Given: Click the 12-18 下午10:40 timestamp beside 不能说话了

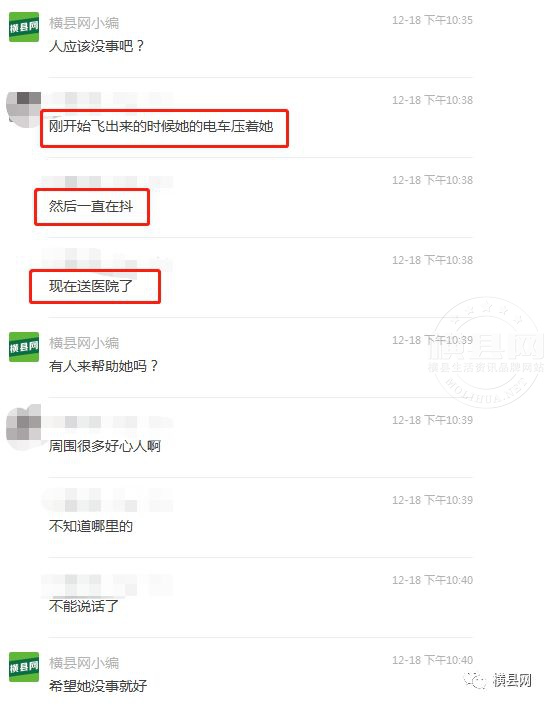Looking at the screenshot, I should pyautogui.click(x=432, y=580).
